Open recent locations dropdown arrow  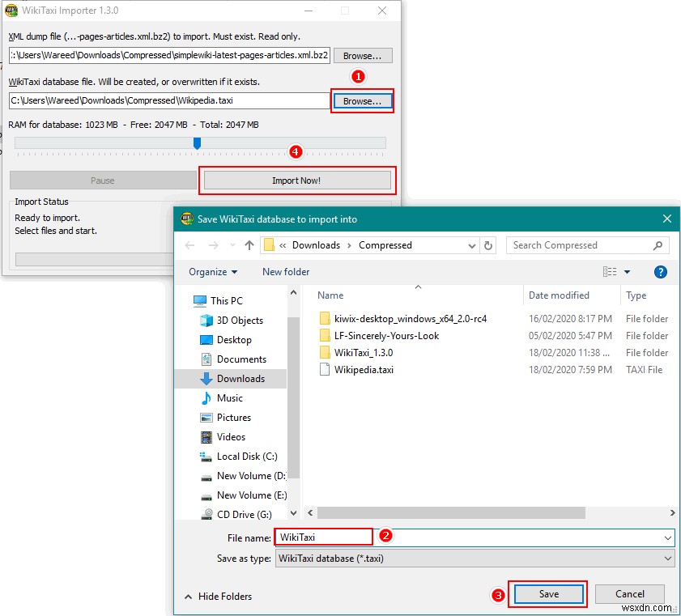[232, 245]
